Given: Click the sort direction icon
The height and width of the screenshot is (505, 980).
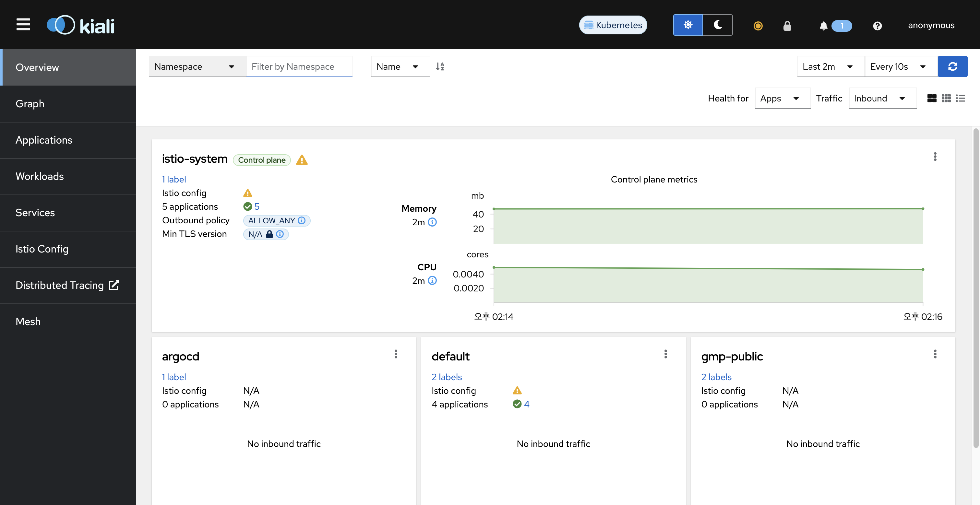Looking at the screenshot, I should 440,66.
